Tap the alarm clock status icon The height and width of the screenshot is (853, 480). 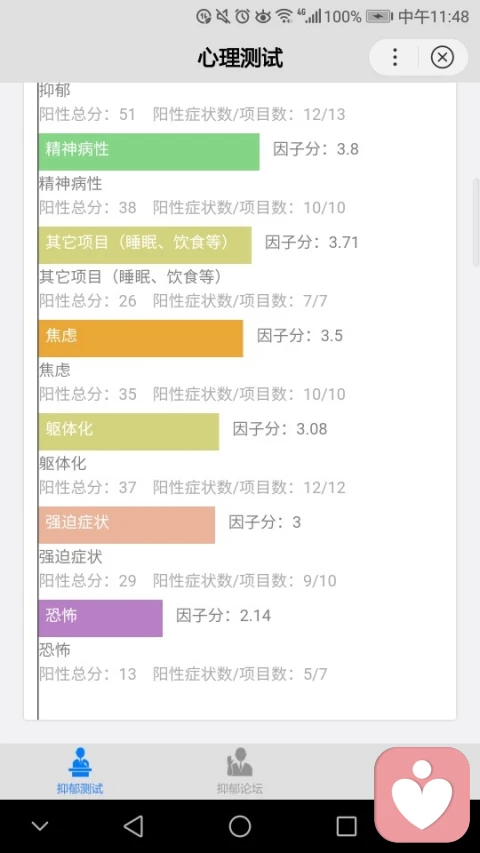point(242,16)
